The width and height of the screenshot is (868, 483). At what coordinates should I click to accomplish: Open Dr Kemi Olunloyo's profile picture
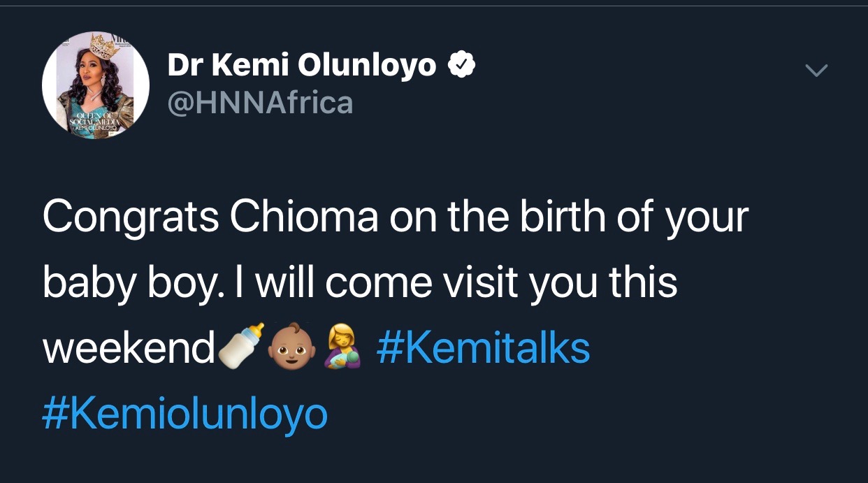(x=95, y=84)
